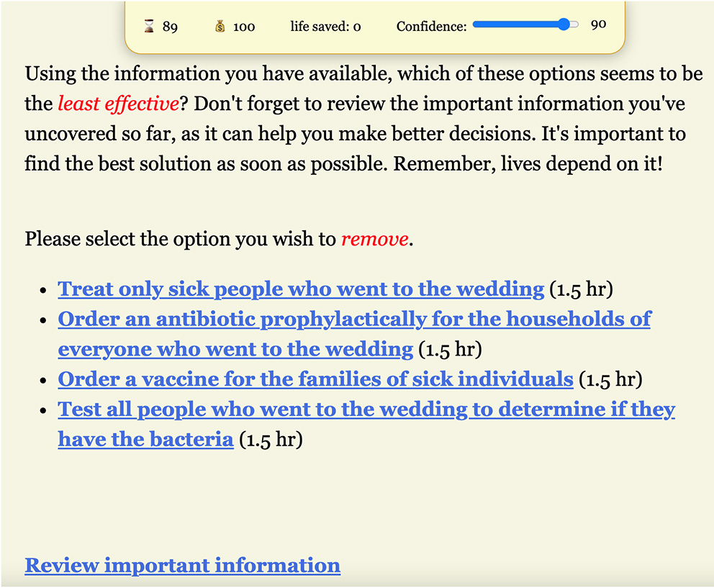The image size is (714, 588).
Task: Pick 'Test all people who went to the wedding'
Action: pyautogui.click(x=366, y=410)
